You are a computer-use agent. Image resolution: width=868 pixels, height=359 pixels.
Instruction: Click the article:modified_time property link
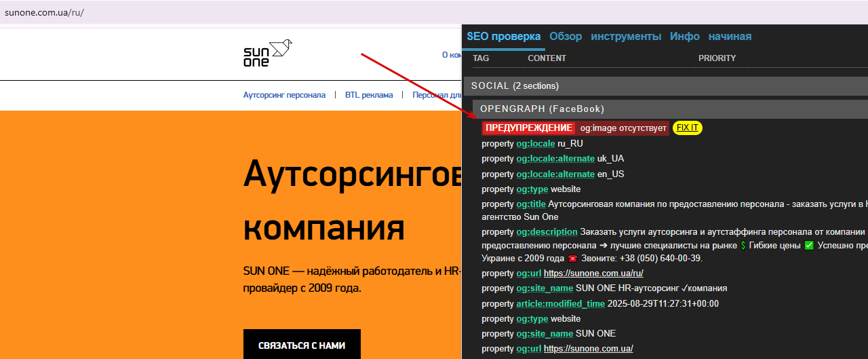(561, 304)
